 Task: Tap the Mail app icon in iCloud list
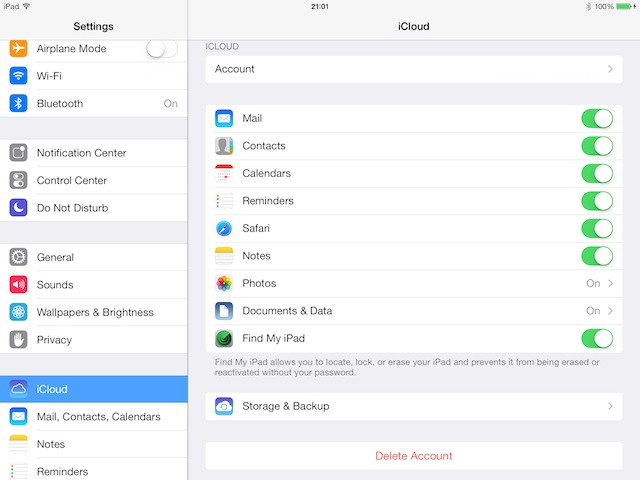[x=224, y=118]
